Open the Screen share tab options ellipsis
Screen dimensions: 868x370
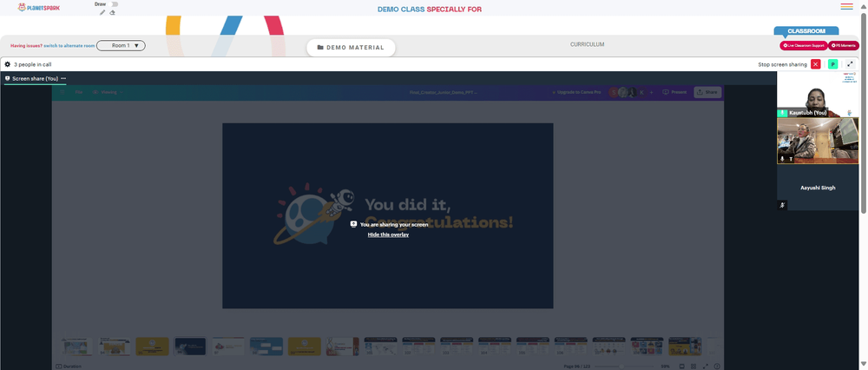tap(63, 79)
